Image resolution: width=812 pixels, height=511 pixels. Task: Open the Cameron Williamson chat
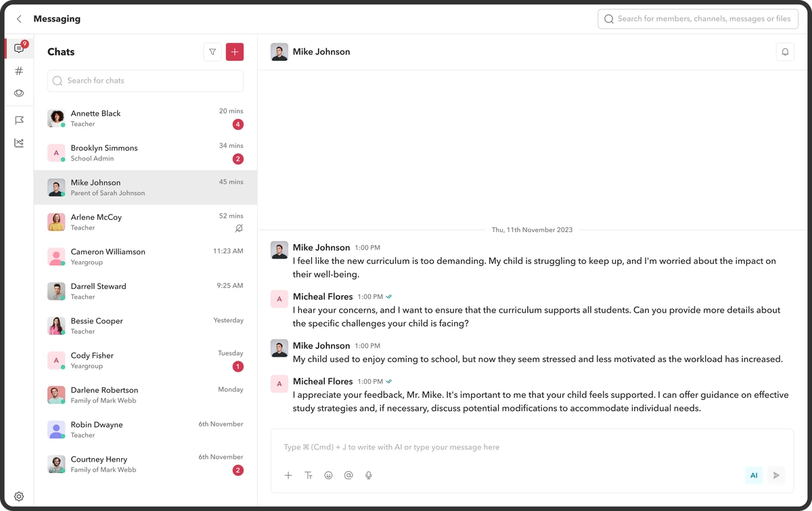click(x=145, y=257)
